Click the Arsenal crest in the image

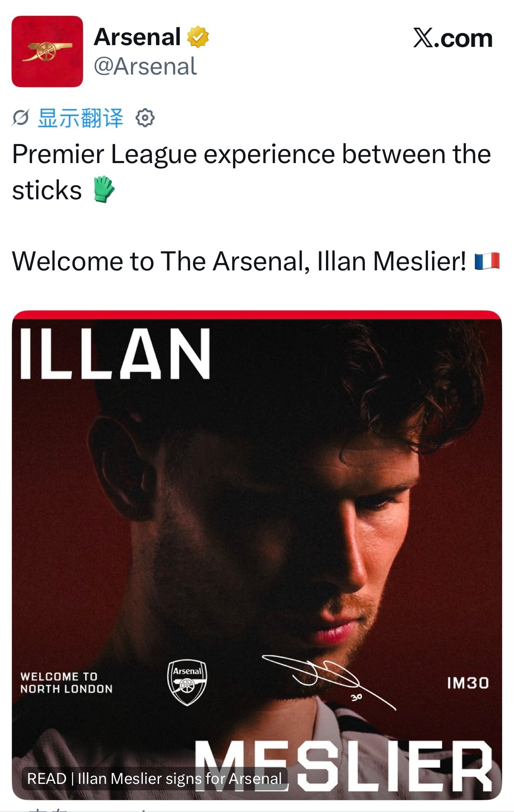pyautogui.click(x=187, y=683)
